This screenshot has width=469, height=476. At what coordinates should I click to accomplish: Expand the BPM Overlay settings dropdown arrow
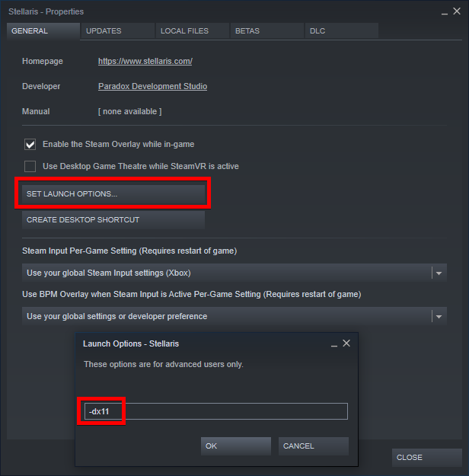pyautogui.click(x=439, y=316)
